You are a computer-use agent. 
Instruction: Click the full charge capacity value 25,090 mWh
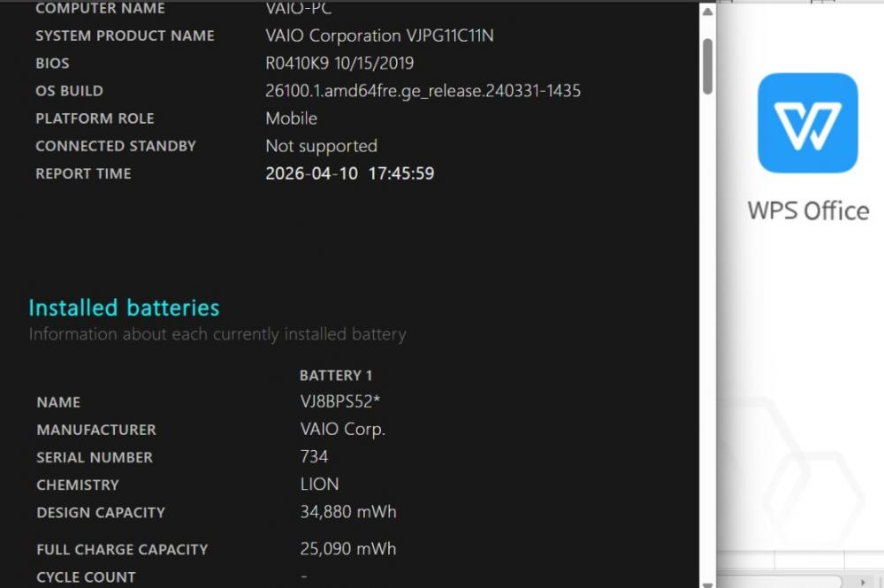coord(348,549)
